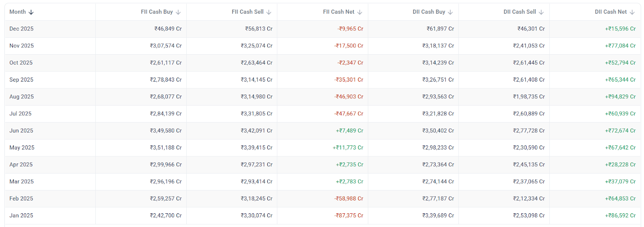
Task: Click the sort arrow next to Month
Action: coord(31,12)
